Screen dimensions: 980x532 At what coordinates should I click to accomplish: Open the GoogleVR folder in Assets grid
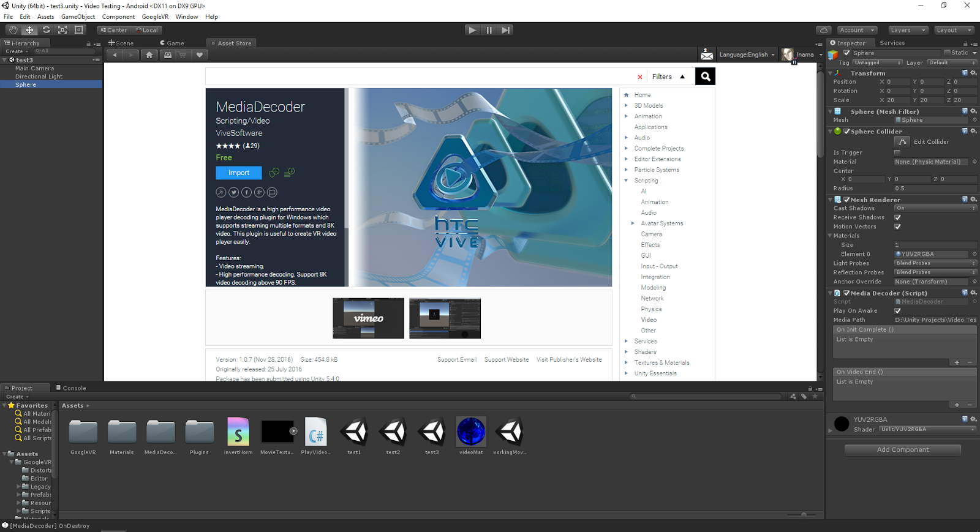[83, 436]
